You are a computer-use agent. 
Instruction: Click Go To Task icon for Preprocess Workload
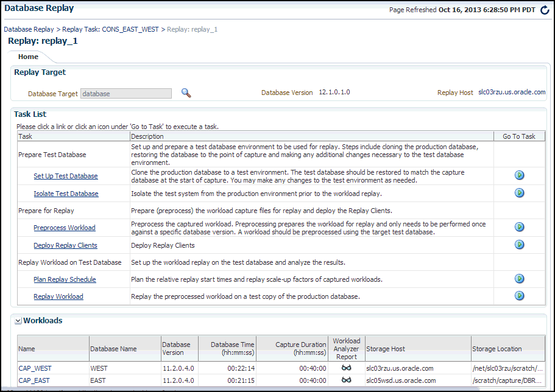pos(519,227)
